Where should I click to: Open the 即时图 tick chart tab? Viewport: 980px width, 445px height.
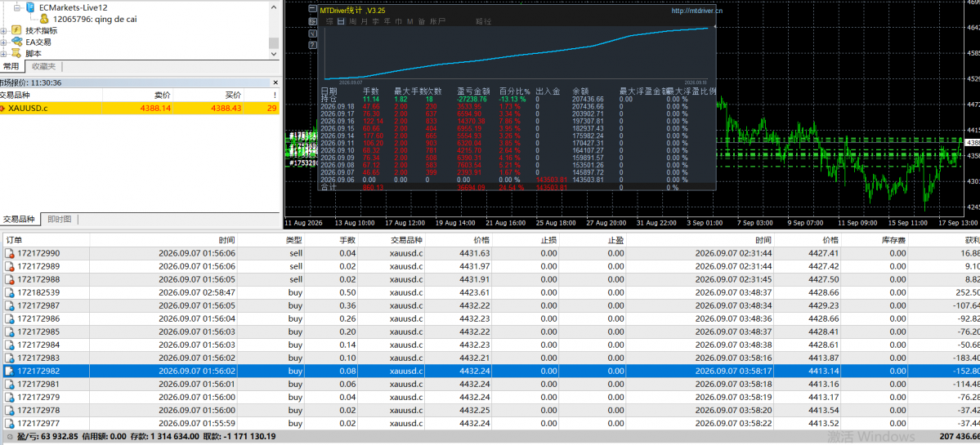(60, 219)
